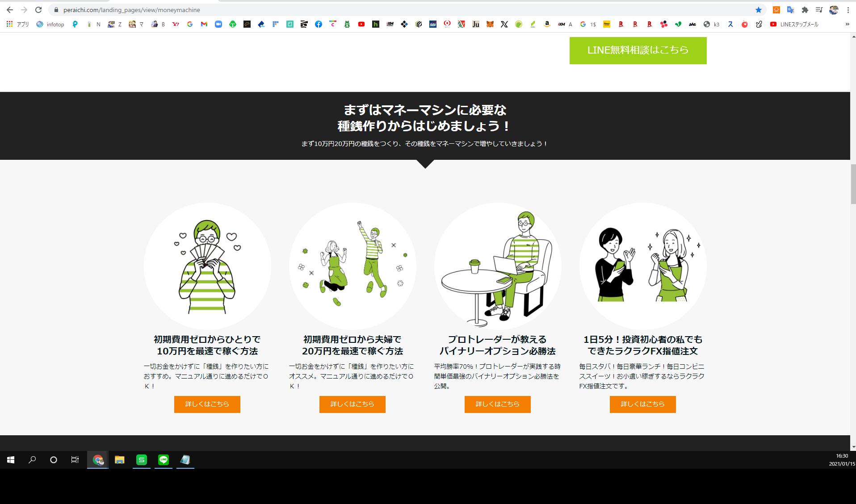The image size is (856, 504).
Task: Open the Google 1$ bookmark
Action: pos(588,24)
